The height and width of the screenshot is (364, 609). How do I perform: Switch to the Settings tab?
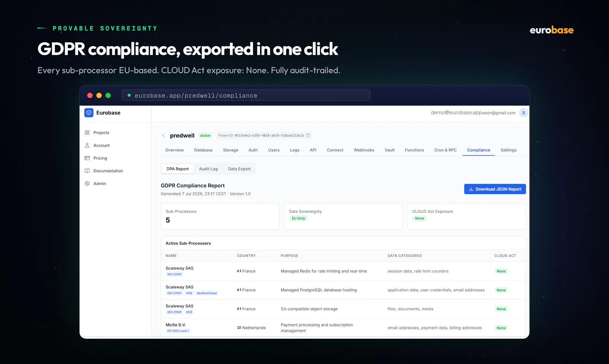[509, 150]
